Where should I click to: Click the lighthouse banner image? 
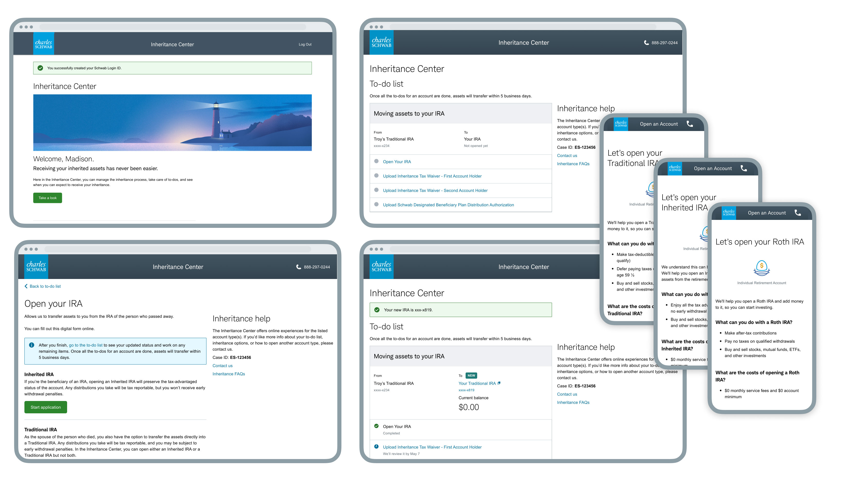[172, 122]
